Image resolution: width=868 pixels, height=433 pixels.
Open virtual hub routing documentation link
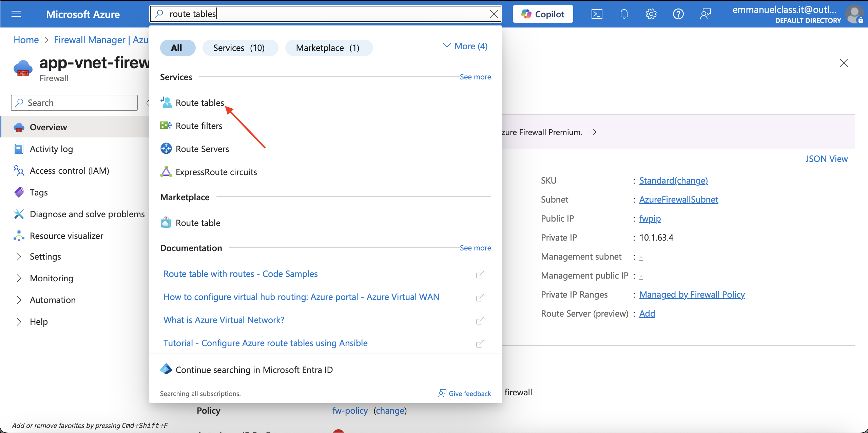(x=301, y=297)
